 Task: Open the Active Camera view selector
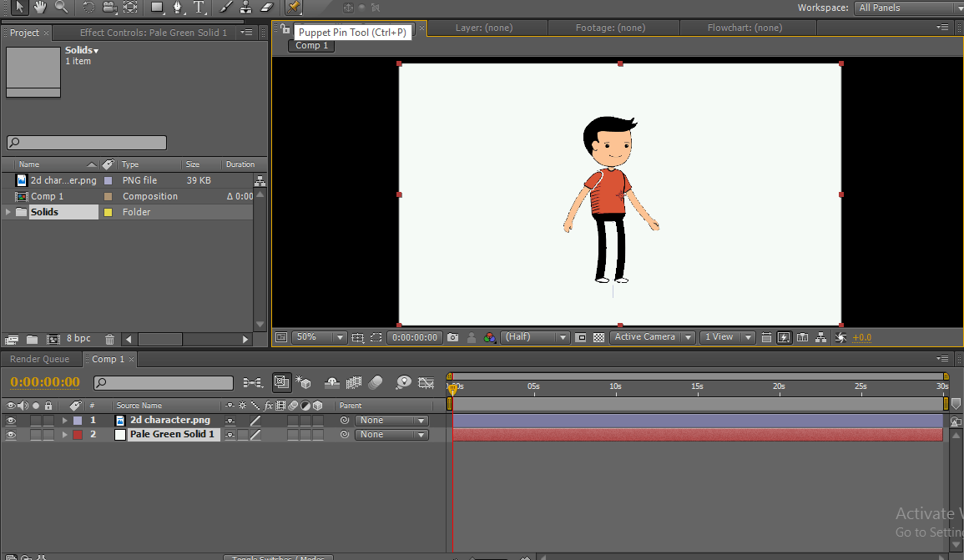click(x=651, y=337)
